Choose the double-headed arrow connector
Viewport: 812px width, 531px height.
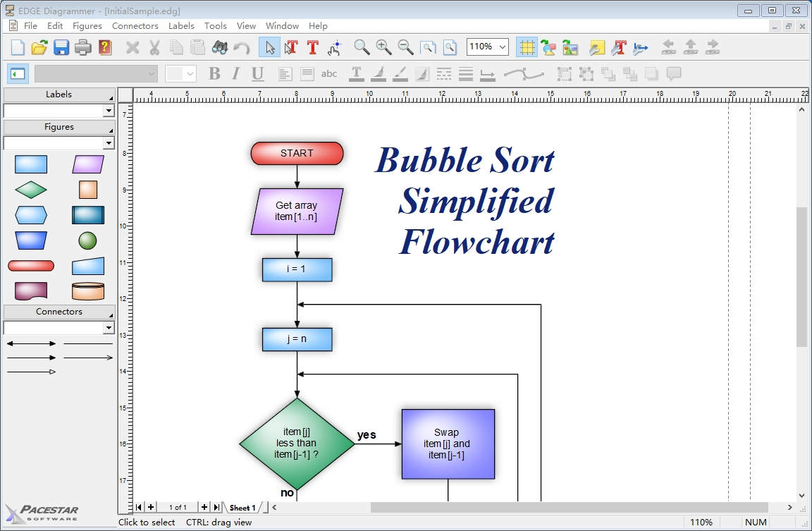click(x=31, y=343)
